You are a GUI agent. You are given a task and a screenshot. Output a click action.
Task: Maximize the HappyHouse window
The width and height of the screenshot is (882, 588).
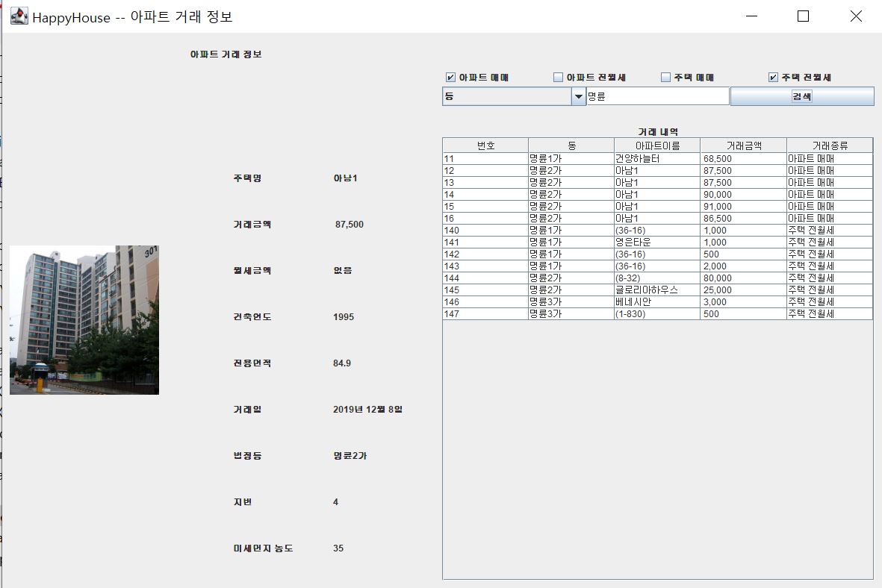click(x=804, y=16)
